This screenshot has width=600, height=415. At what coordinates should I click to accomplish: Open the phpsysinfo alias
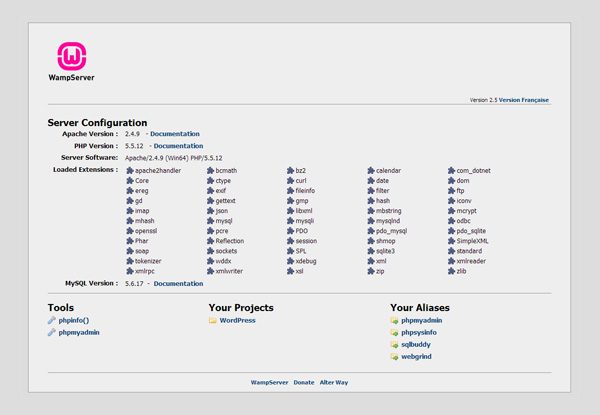[419, 333]
